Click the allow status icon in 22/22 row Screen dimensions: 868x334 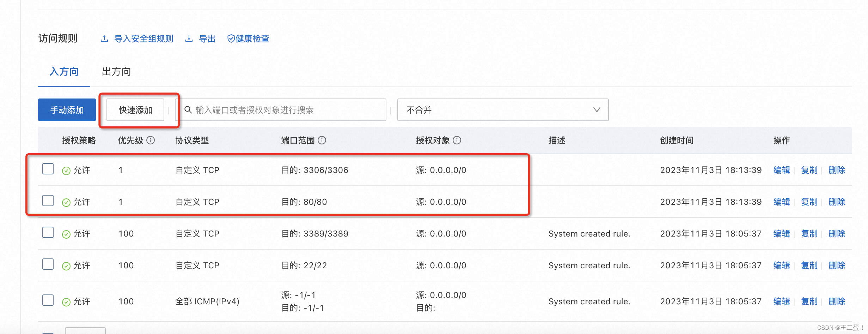click(66, 266)
